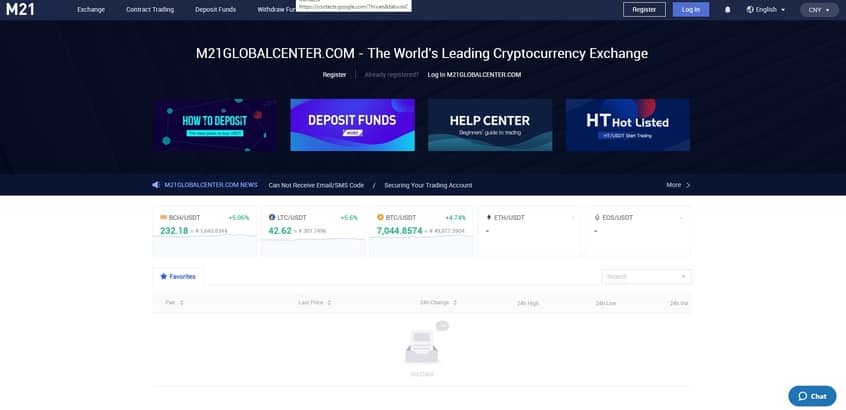The height and width of the screenshot is (410, 846).
Task: Open Can Not Receive Email/SMS Code news
Action: [316, 185]
